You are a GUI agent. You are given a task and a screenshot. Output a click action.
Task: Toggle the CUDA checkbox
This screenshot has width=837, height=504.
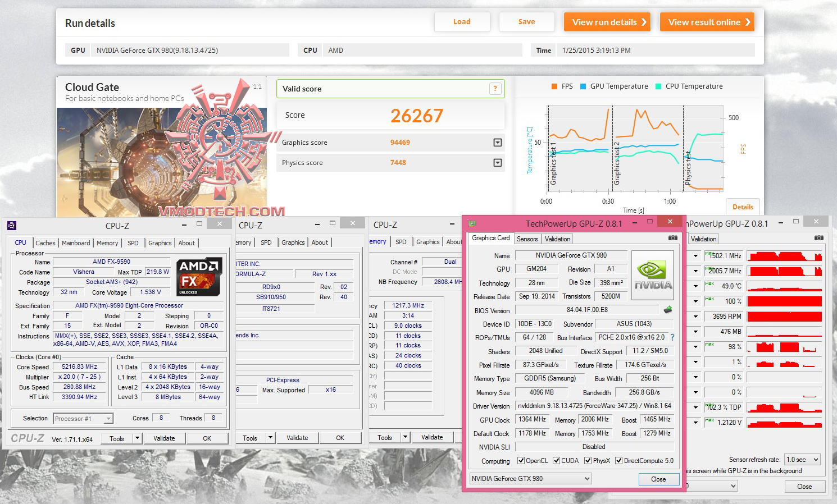(556, 461)
